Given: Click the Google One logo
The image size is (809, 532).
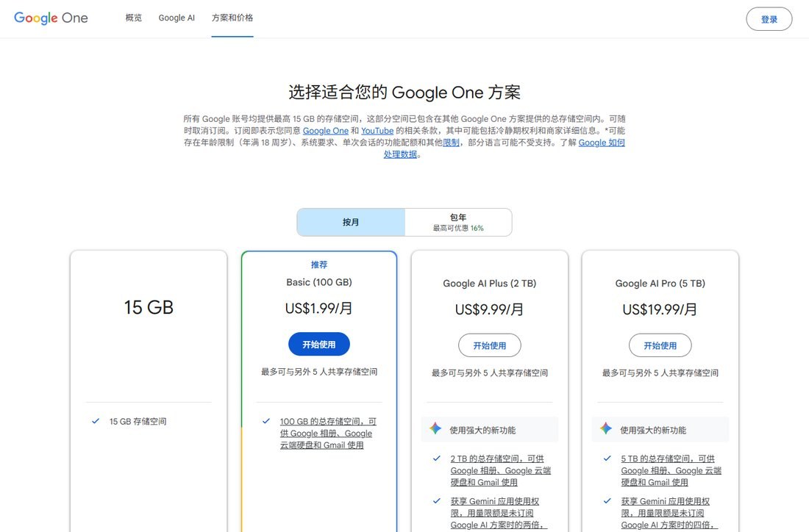Looking at the screenshot, I should coord(51,18).
